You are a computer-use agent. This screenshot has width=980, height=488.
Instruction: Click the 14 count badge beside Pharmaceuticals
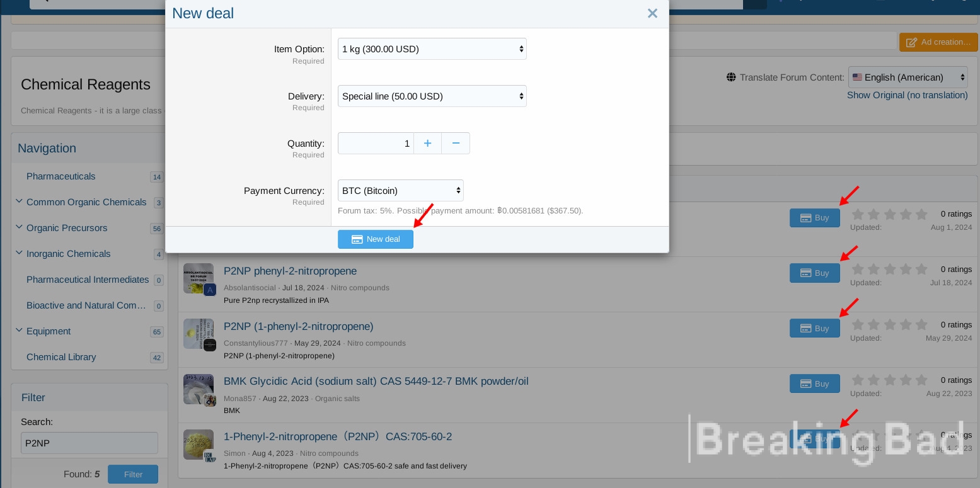(157, 177)
